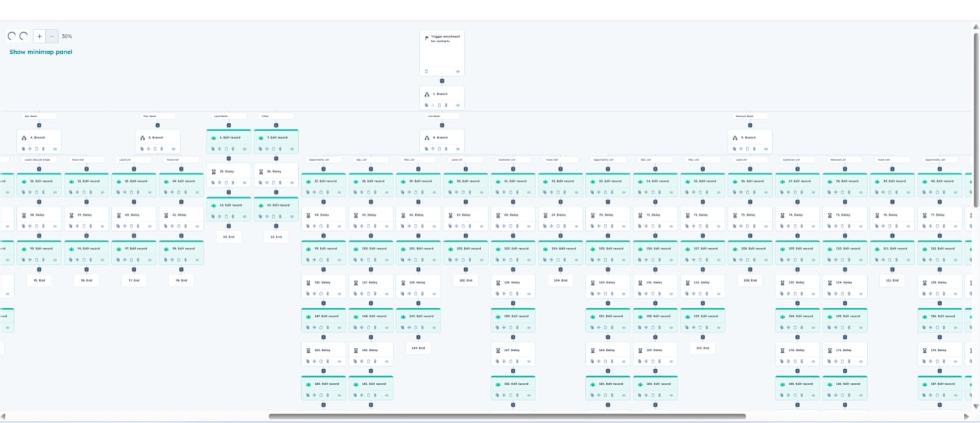980x423 pixels.
Task: Click the flag icon on the trigger card
Action: point(426,39)
